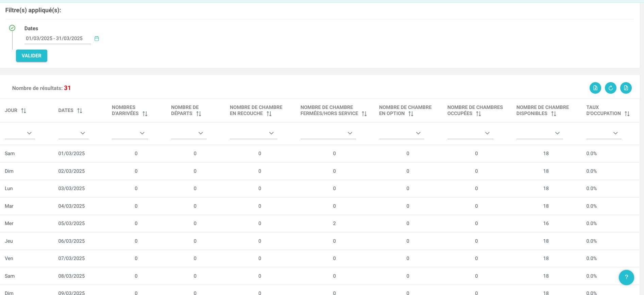Click the Filtre(s) appliqué(s) heading
The image size is (644, 295).
pyautogui.click(x=33, y=10)
